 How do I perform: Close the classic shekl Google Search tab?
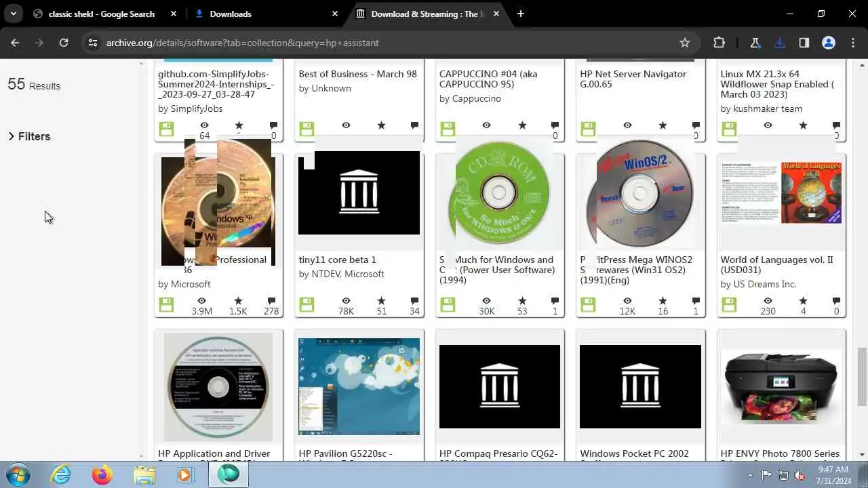click(x=174, y=14)
